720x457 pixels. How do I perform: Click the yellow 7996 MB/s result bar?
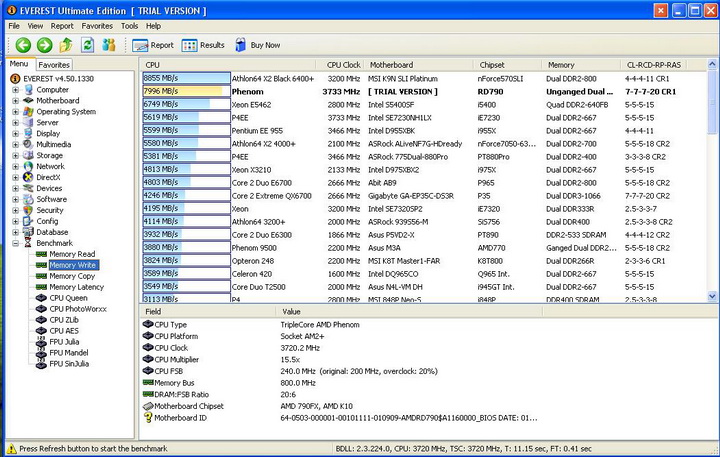coord(186,91)
